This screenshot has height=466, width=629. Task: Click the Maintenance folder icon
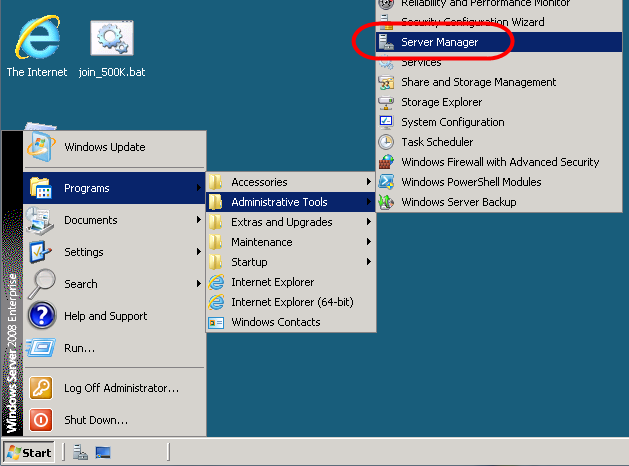[215, 242]
